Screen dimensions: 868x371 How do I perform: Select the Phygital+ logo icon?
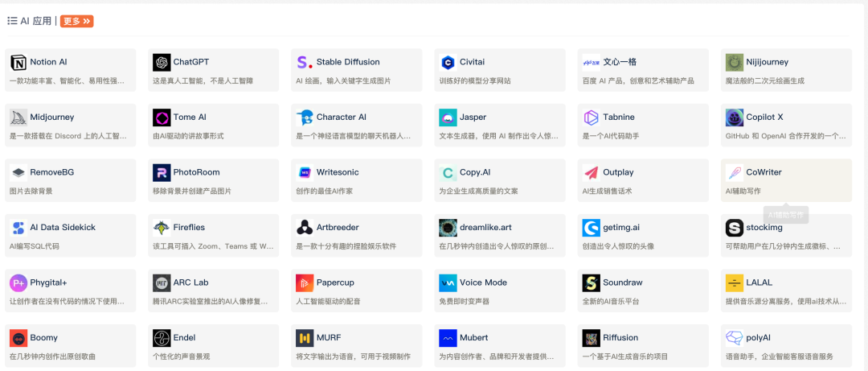click(x=18, y=282)
